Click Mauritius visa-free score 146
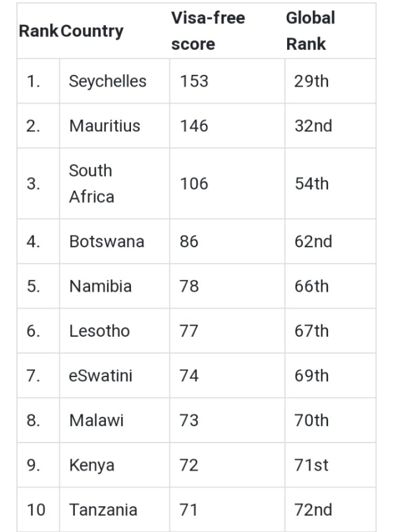This screenshot has width=393, height=532. [194, 126]
